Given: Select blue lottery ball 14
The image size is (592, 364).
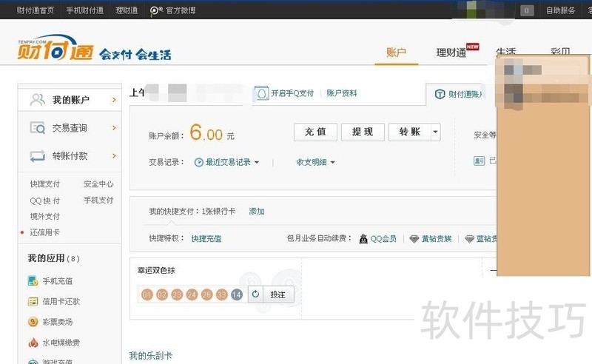Looking at the screenshot, I should click(237, 294).
